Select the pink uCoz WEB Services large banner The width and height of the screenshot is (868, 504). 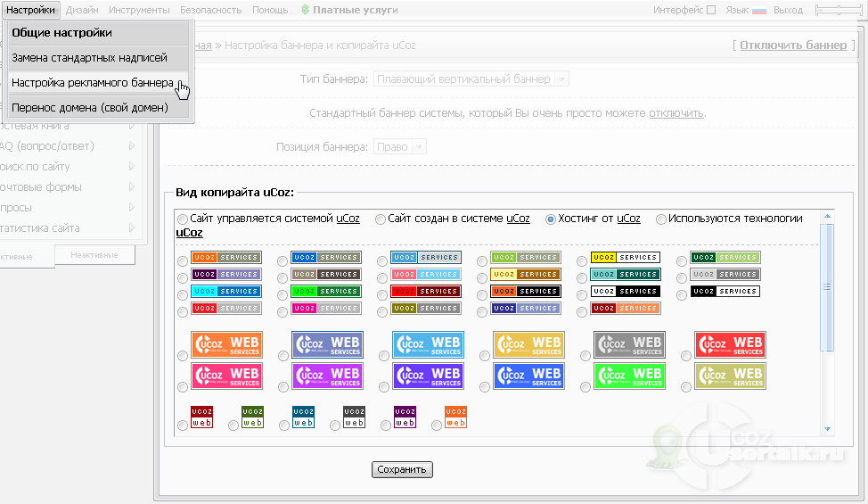coord(226,376)
